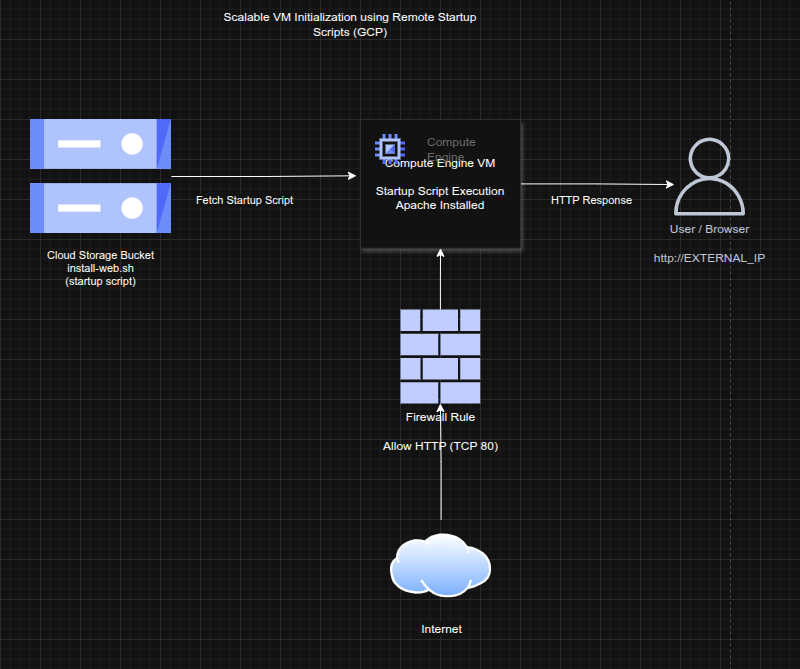This screenshot has height=669, width=800.
Task: Select the Startup Script Execution text
Action: coord(440,191)
